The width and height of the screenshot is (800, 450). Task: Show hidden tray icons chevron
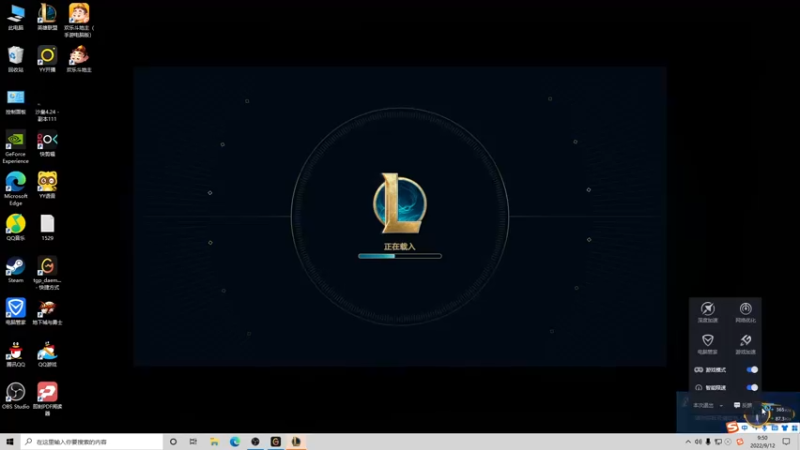[688, 442]
